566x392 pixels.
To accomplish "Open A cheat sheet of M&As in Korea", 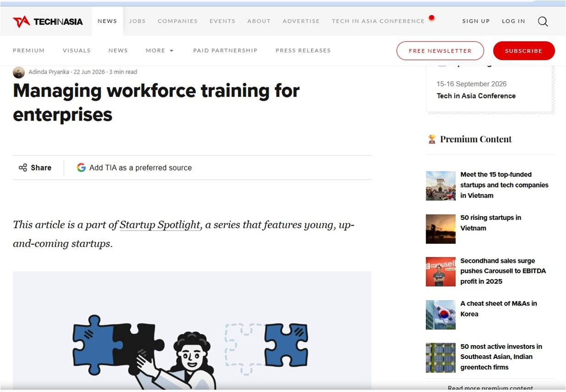I will 499,309.
